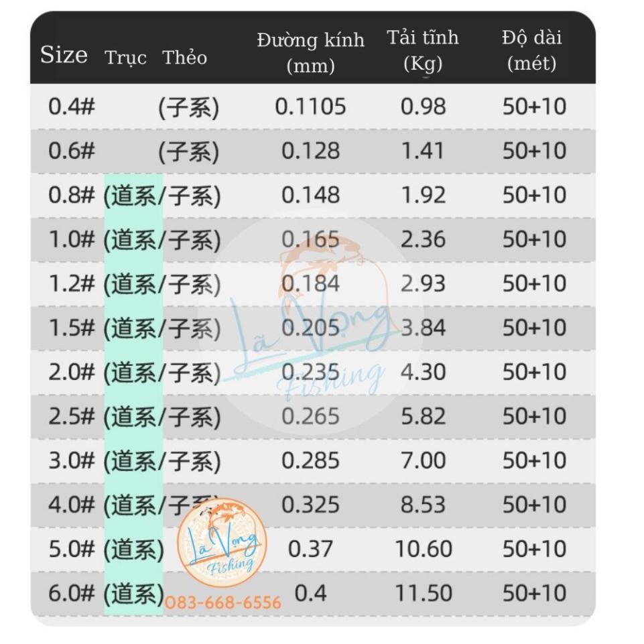Select the 7.00 static load cell

point(423,461)
